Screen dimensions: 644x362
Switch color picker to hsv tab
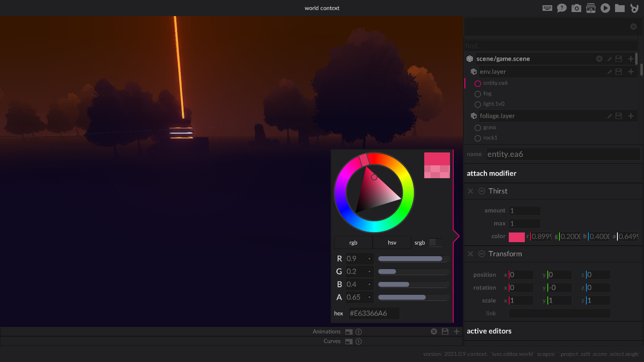click(x=392, y=243)
